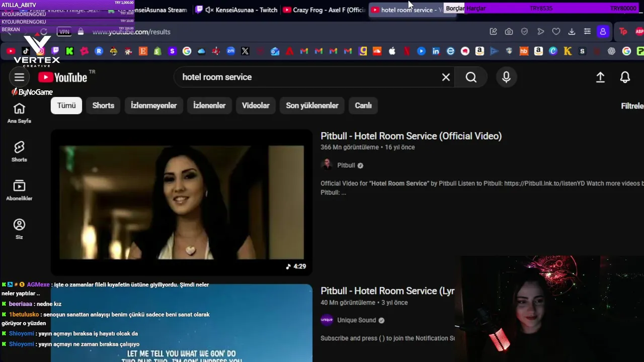
Task: Select the Son yüklenenler filter chip
Action: pyautogui.click(x=312, y=106)
